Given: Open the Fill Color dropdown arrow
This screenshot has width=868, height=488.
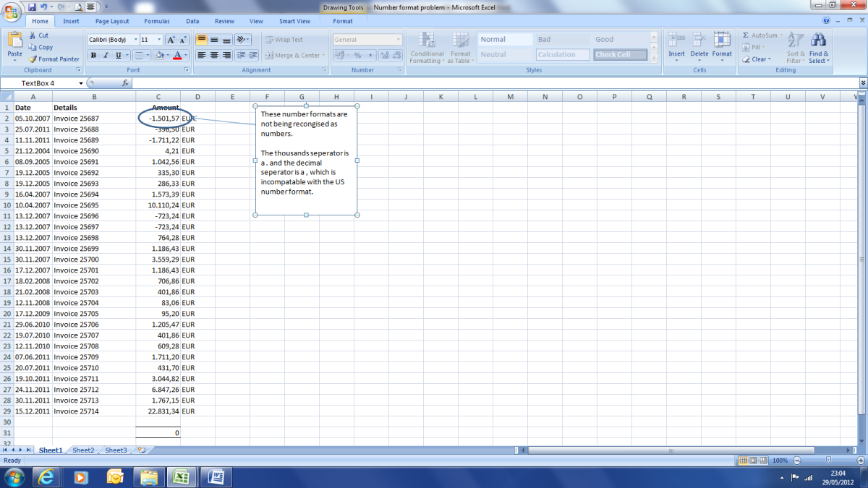Looking at the screenshot, I should pos(168,54).
